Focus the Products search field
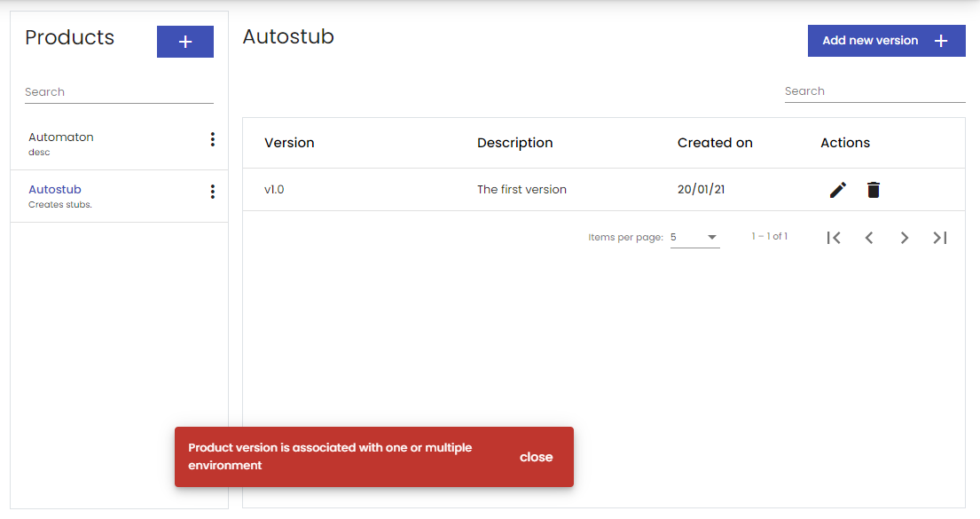The image size is (980, 519). (119, 92)
